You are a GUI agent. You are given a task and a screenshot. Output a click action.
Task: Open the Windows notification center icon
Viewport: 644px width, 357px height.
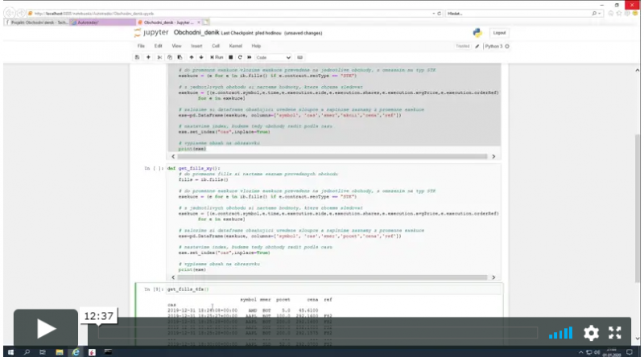pos(630,352)
